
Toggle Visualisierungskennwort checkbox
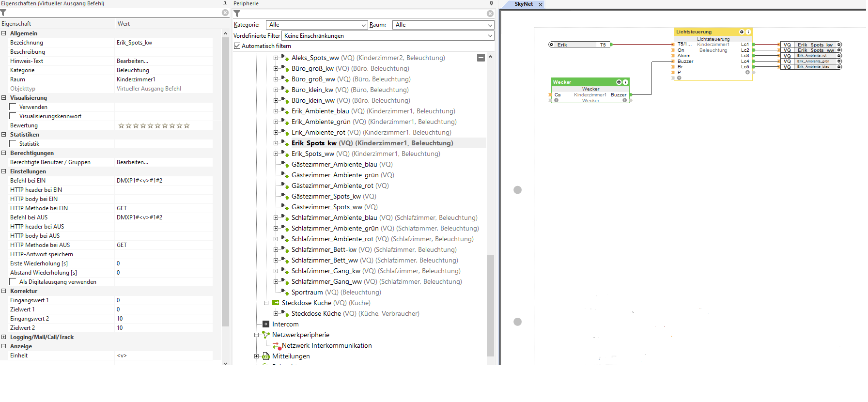[x=13, y=116]
